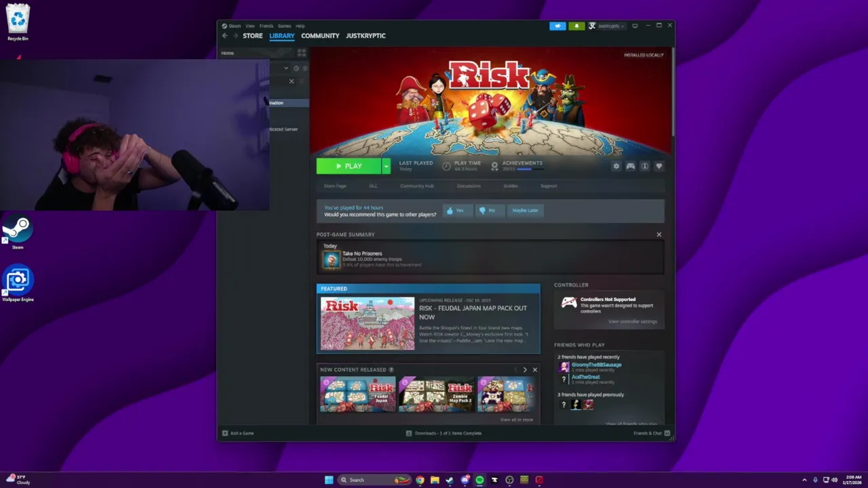868x488 pixels.
Task: Show game info icon for Risk
Action: (644, 166)
